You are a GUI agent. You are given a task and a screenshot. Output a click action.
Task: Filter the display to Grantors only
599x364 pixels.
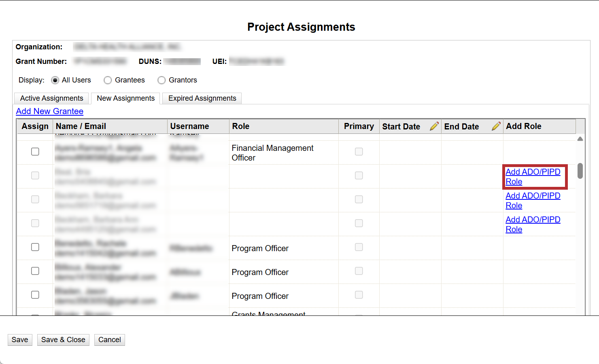click(x=161, y=80)
